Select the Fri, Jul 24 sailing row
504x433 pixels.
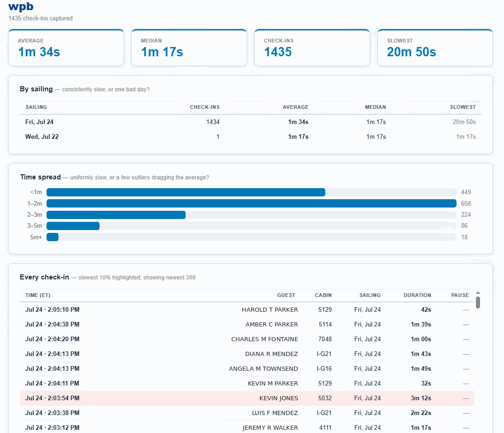tap(251, 122)
